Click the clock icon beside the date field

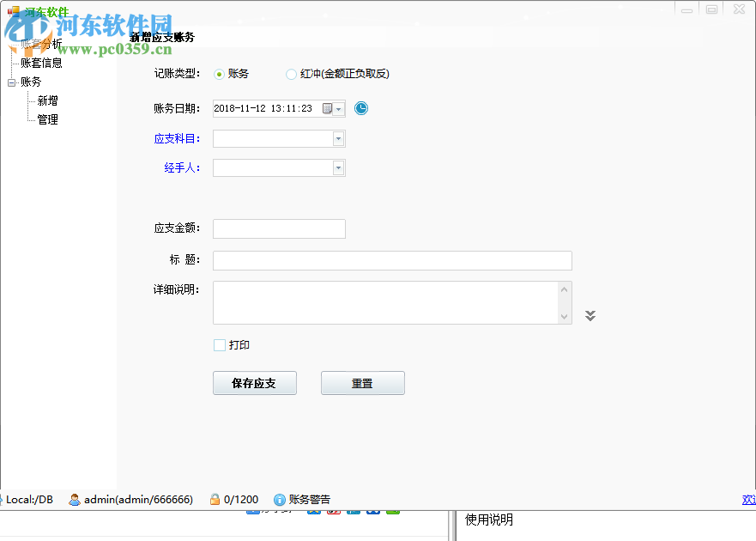pos(360,108)
